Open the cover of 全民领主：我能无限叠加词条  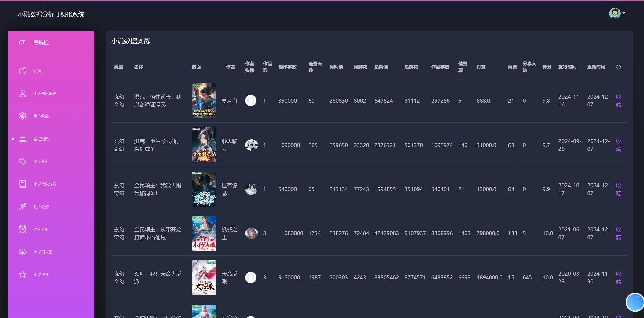[x=204, y=189]
